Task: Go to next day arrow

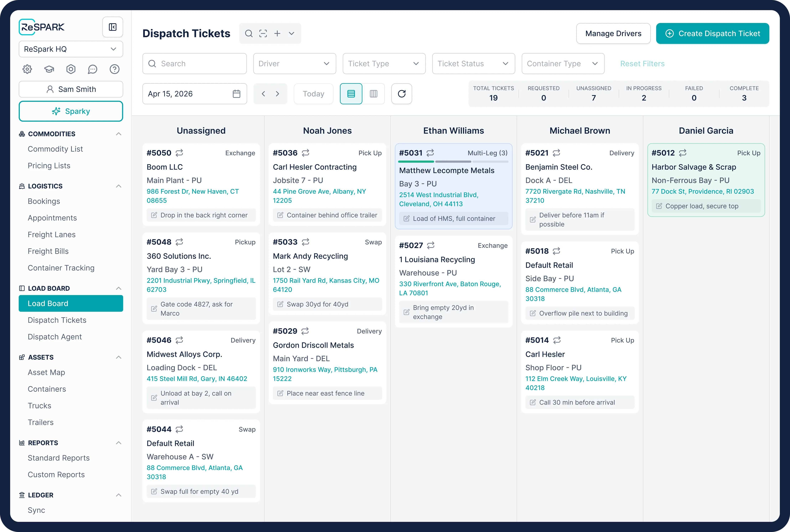Action: [277, 94]
